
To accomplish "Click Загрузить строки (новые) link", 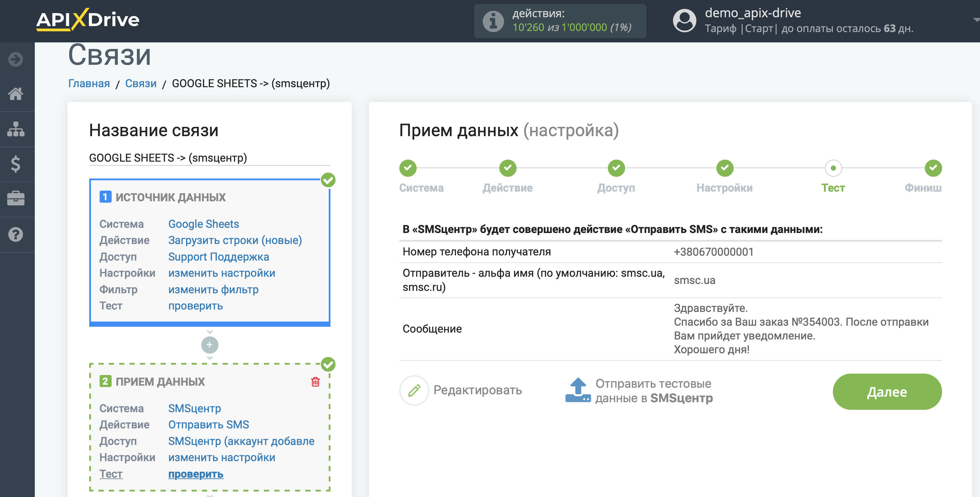I will [235, 240].
